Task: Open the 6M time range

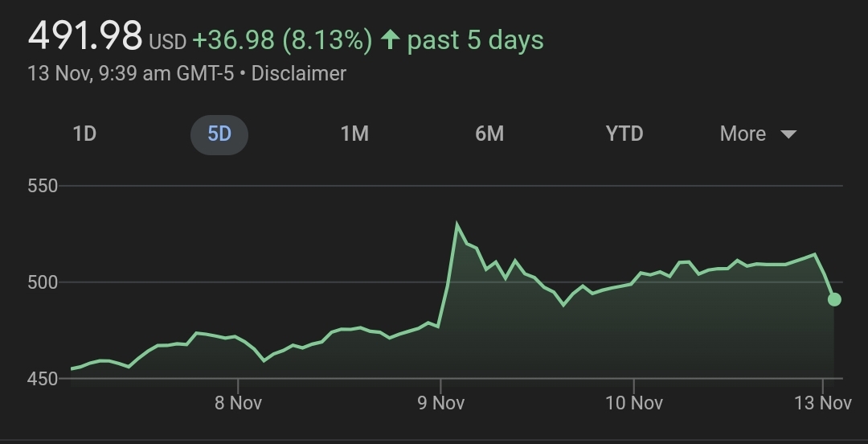Action: click(489, 134)
